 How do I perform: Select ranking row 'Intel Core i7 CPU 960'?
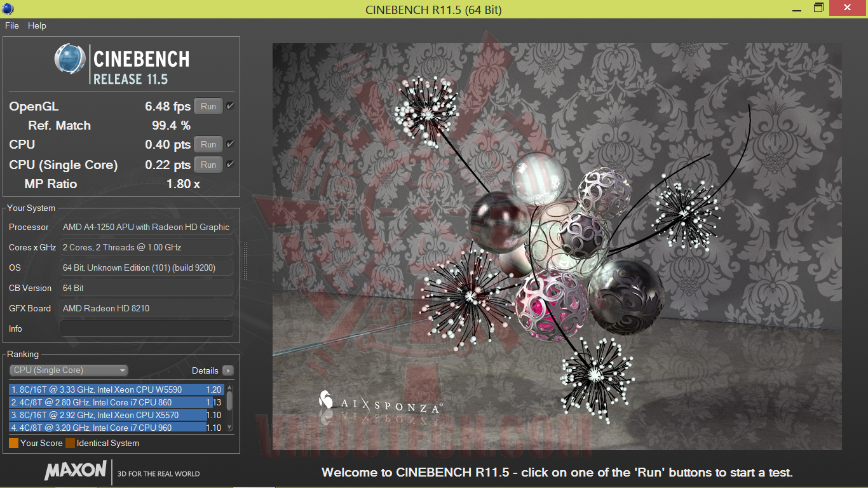coord(116,428)
